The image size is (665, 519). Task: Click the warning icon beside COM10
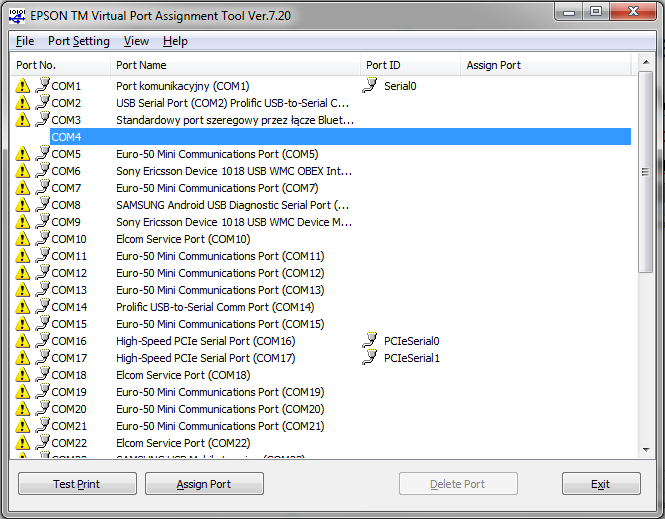[x=22, y=239]
